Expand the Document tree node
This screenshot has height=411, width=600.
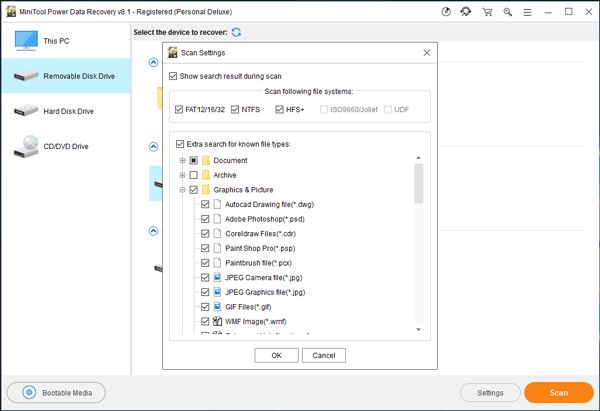tap(183, 160)
